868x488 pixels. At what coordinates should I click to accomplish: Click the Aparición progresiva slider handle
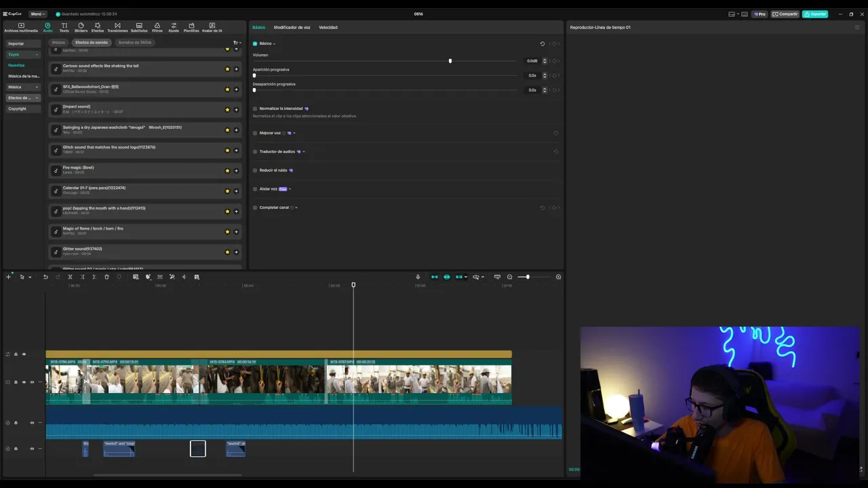(x=254, y=75)
